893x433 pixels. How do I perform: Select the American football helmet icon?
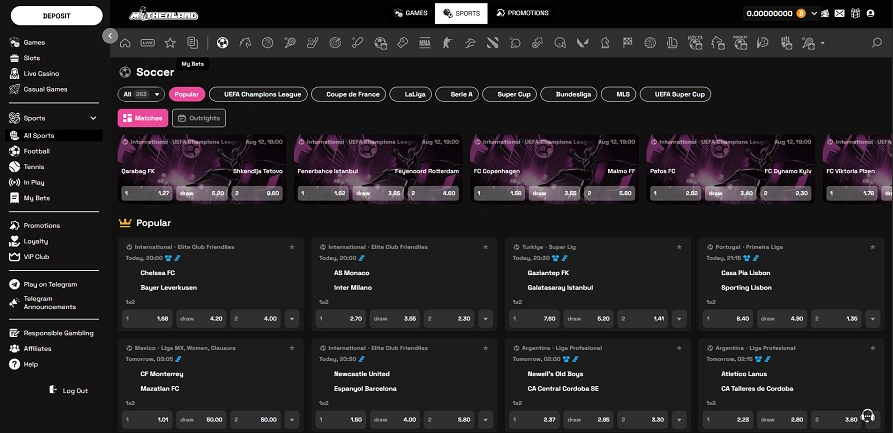[x=560, y=43]
